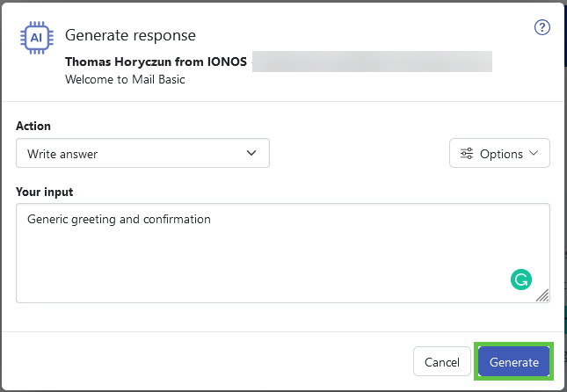Screen dimensions: 567x392
Task: Click the Generate response heading
Action: [130, 35]
